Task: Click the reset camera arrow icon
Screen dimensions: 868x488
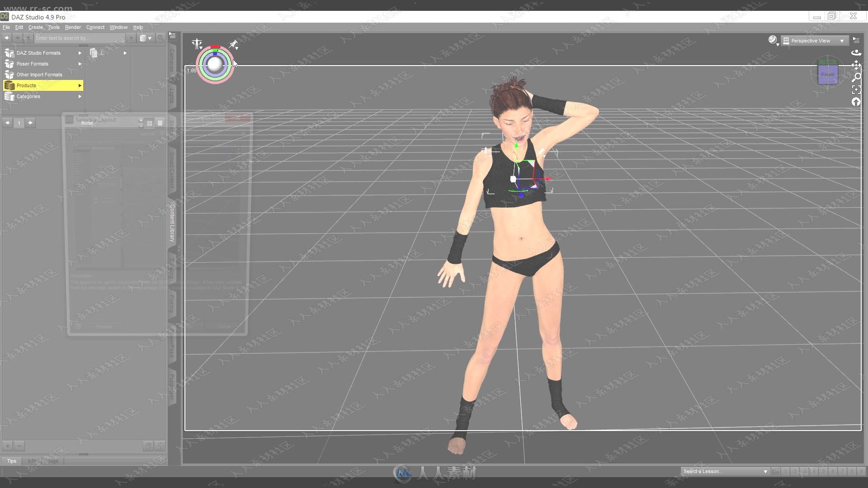Action: pos(856,102)
